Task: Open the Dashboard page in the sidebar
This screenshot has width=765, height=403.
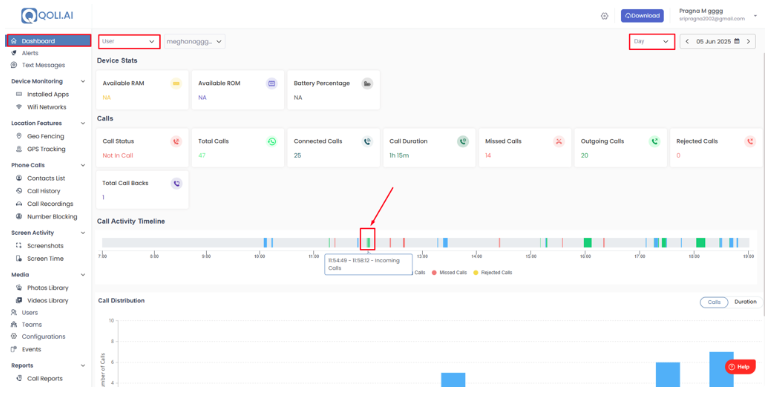Action: 48,40
